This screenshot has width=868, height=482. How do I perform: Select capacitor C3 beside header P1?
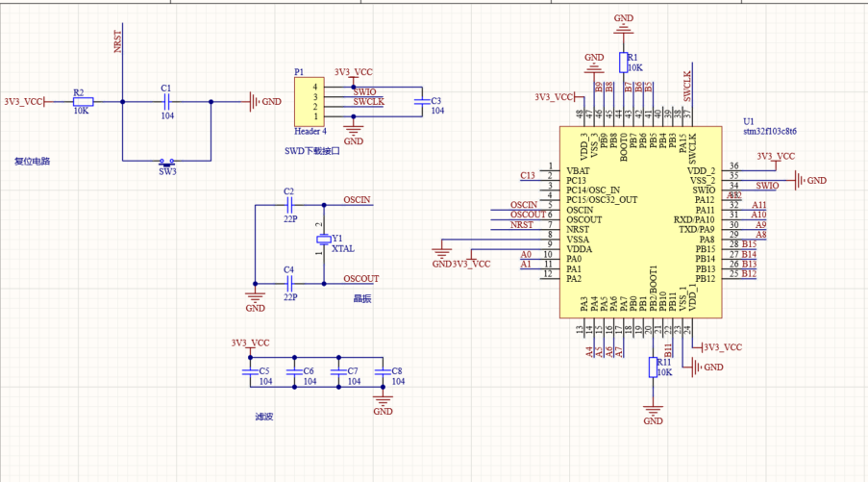pyautogui.click(x=422, y=101)
